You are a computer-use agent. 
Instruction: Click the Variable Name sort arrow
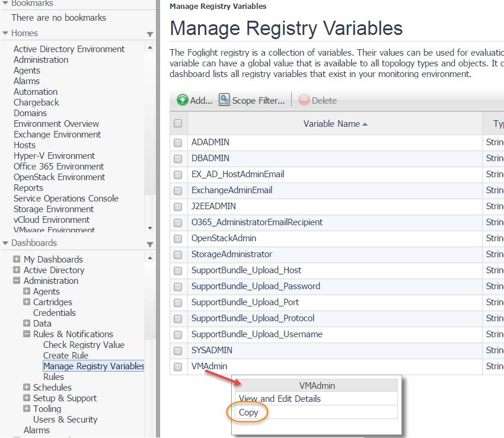coord(365,124)
